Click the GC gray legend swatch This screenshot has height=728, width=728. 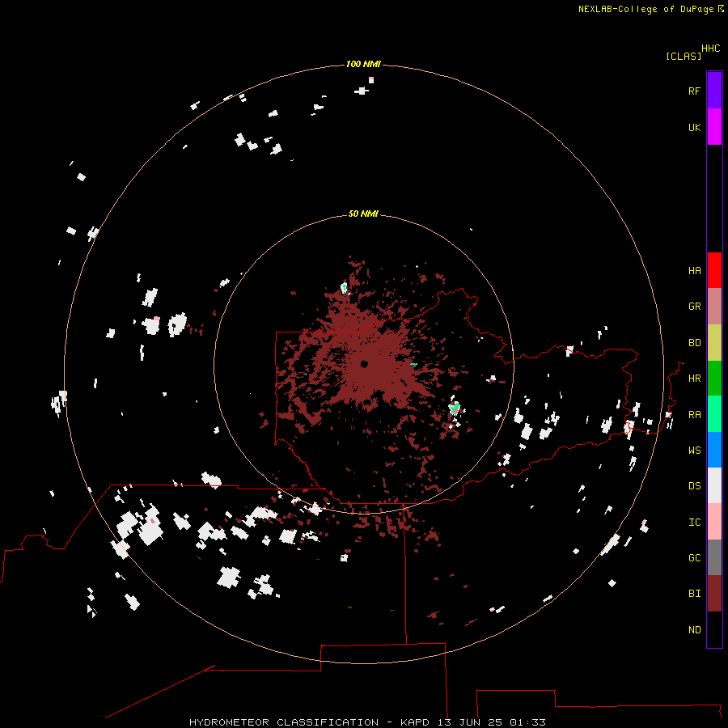714,557
